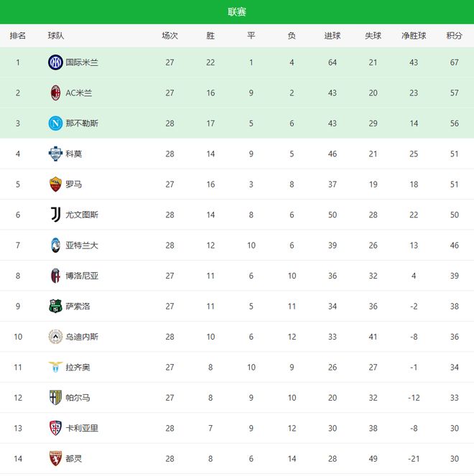Click the Parma club crest

tap(55, 398)
